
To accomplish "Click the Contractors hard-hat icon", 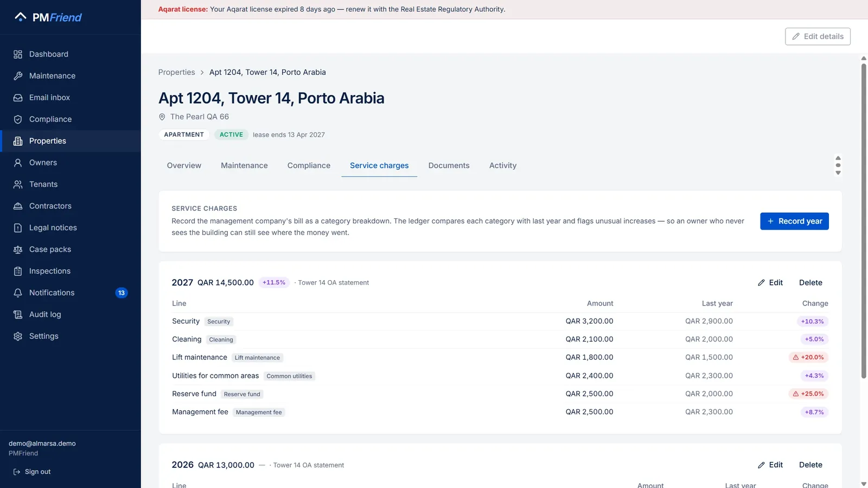I will (x=18, y=206).
